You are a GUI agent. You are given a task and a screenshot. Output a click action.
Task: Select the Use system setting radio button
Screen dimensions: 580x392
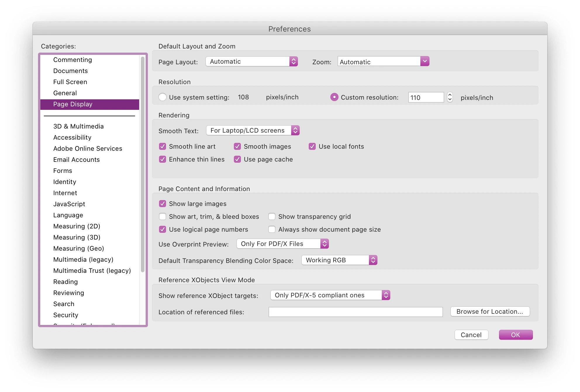163,97
